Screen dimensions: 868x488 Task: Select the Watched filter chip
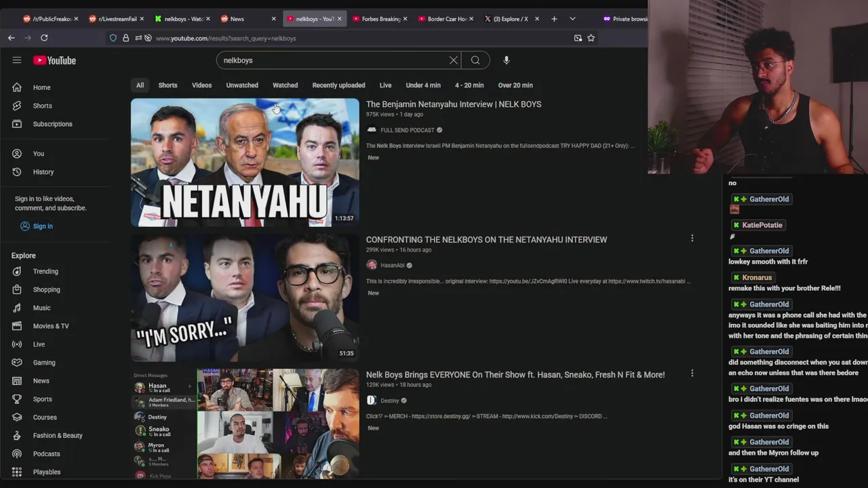point(285,85)
